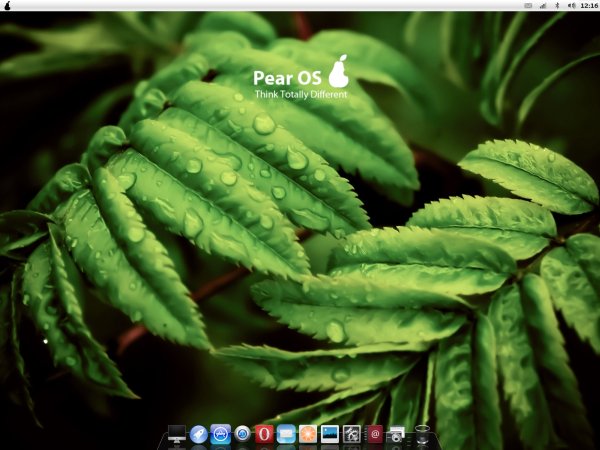The width and height of the screenshot is (600, 450).
Task: Open the sound volume indicator
Action: (572, 5)
